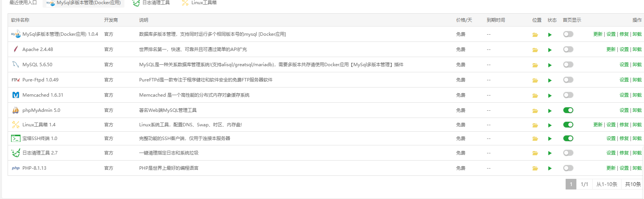Enable homepage display for 日志清理工具
Screen dimensions: 644x199
[x=568, y=153]
